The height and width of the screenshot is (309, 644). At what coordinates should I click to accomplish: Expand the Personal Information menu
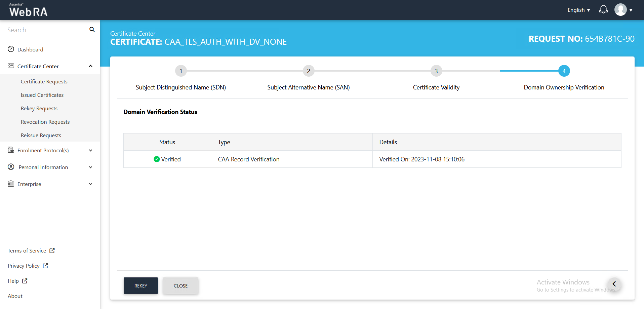tap(90, 167)
